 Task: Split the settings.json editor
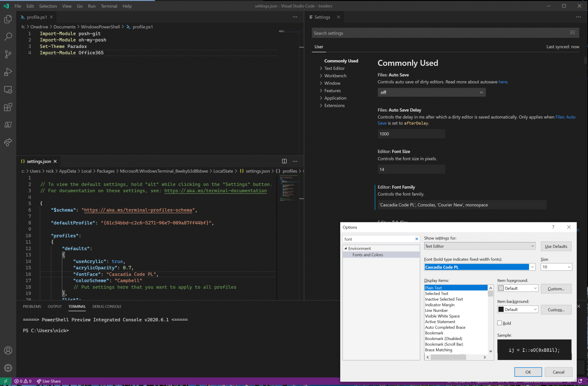pyautogui.click(x=284, y=161)
